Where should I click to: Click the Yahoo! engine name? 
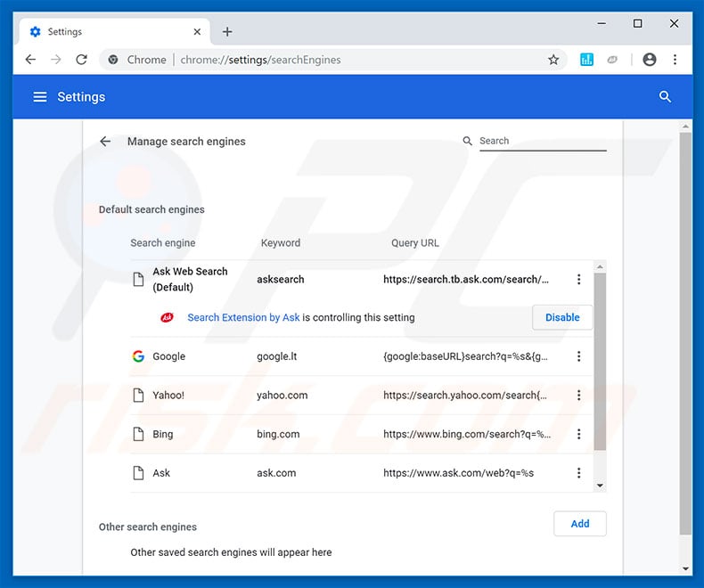(168, 395)
